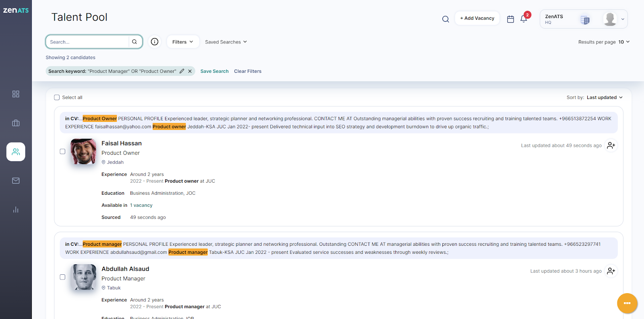
Task: Click the search box magnifier button
Action: (134, 42)
